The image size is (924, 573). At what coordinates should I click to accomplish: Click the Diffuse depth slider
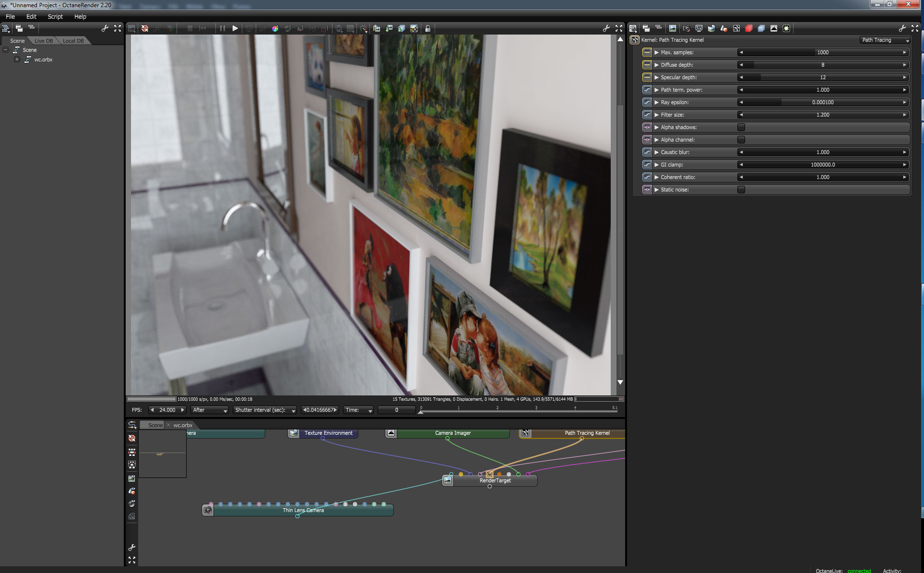click(823, 65)
